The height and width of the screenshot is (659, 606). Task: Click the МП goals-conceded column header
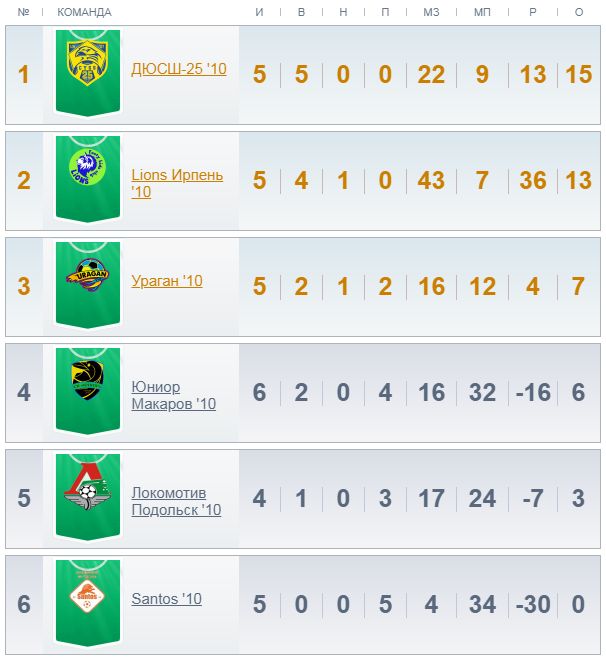(x=482, y=13)
